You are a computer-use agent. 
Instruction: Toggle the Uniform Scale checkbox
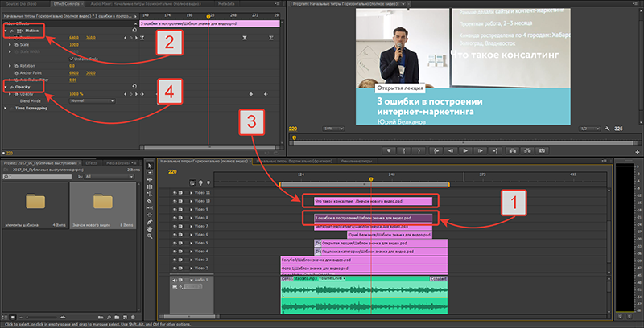point(71,59)
